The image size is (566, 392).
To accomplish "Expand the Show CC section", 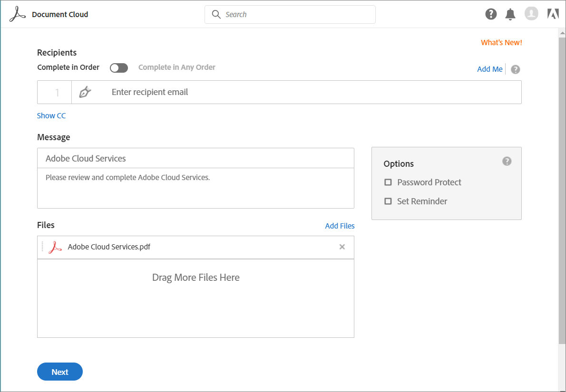I will pos(51,115).
